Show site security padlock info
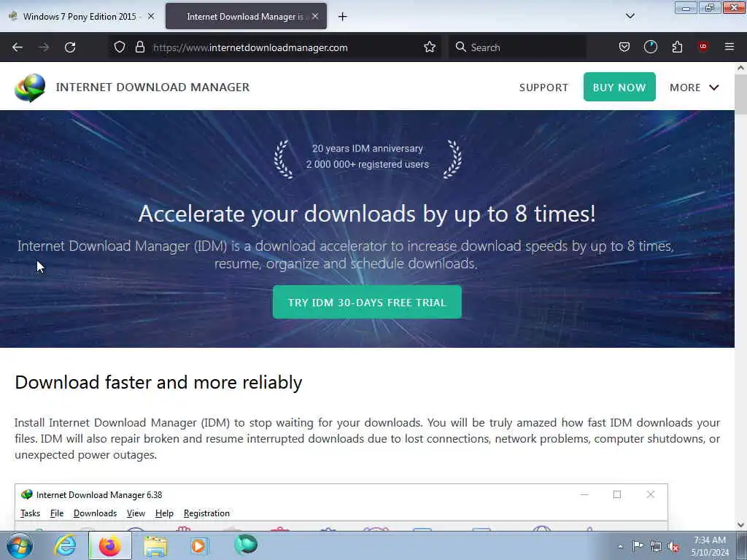 139,47
